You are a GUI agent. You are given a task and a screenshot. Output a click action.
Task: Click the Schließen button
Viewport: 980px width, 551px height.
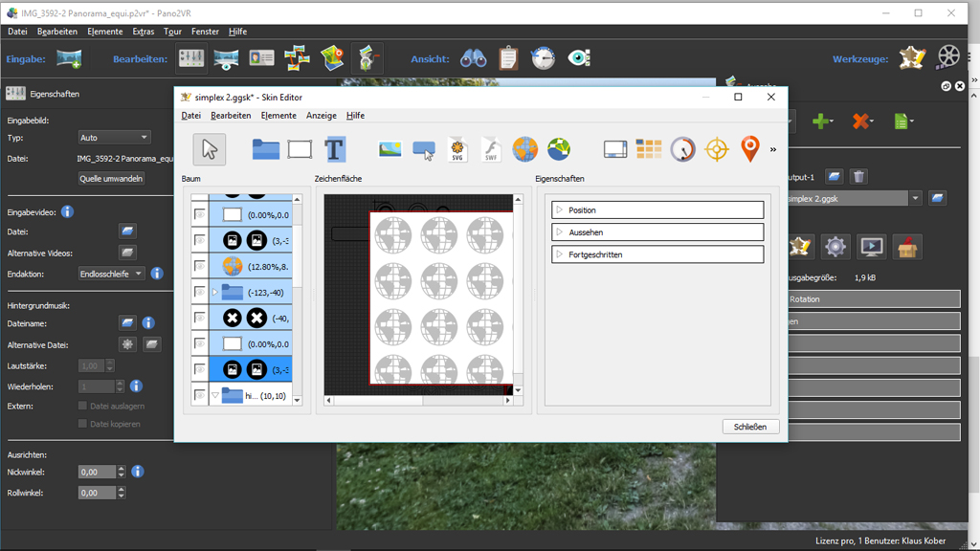pyautogui.click(x=750, y=427)
